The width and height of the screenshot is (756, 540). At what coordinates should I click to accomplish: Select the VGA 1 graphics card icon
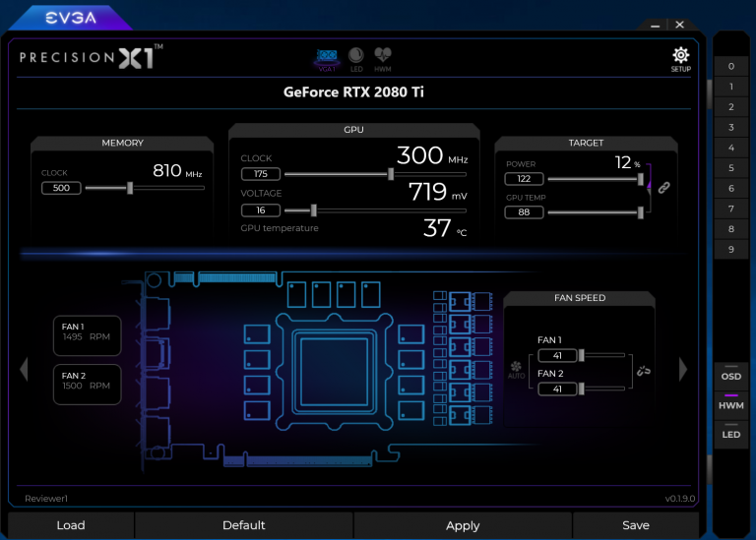pos(327,60)
